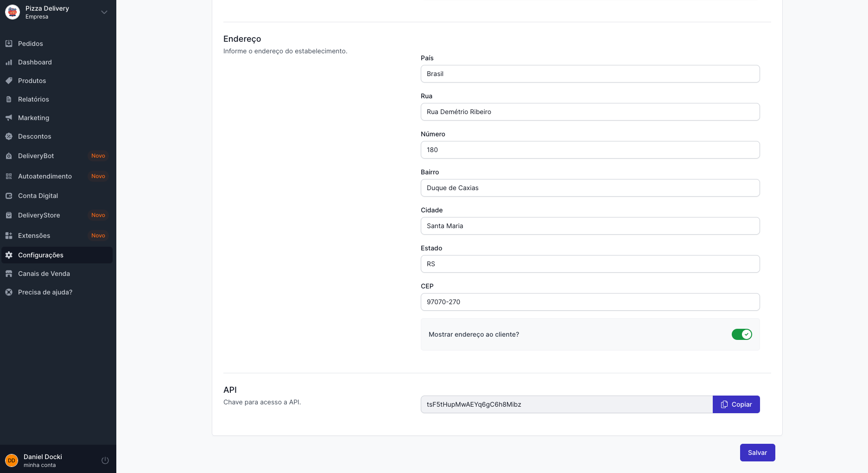Focus the Rua address input field
Viewport: 868px width, 473px height.
coord(589,112)
